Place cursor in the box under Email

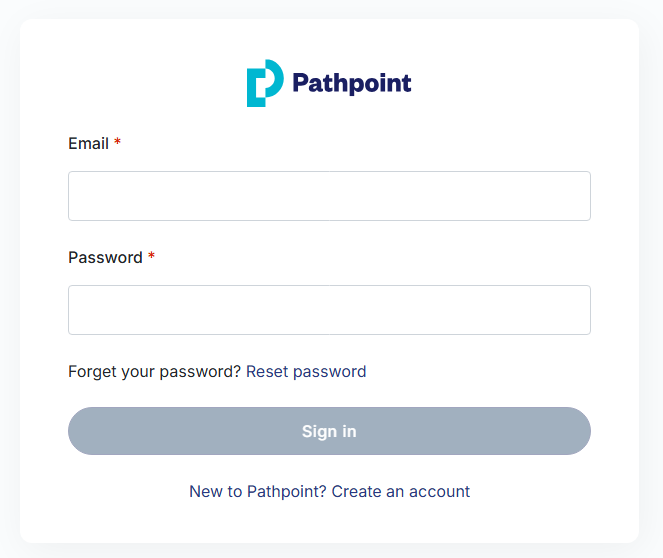(329, 196)
